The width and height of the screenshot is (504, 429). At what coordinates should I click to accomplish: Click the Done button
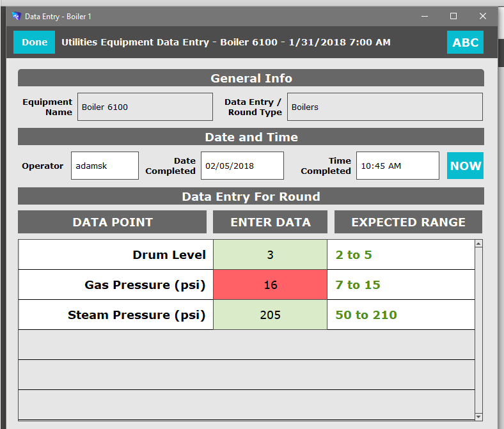coord(34,42)
